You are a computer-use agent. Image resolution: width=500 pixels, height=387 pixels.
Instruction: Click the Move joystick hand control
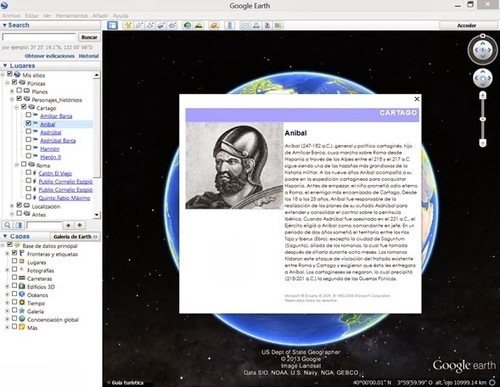pyautogui.click(x=483, y=78)
